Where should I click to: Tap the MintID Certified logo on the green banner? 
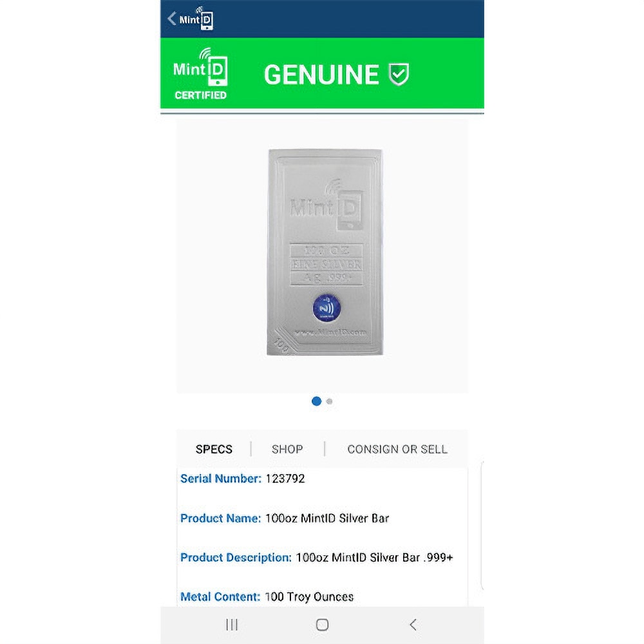point(200,74)
